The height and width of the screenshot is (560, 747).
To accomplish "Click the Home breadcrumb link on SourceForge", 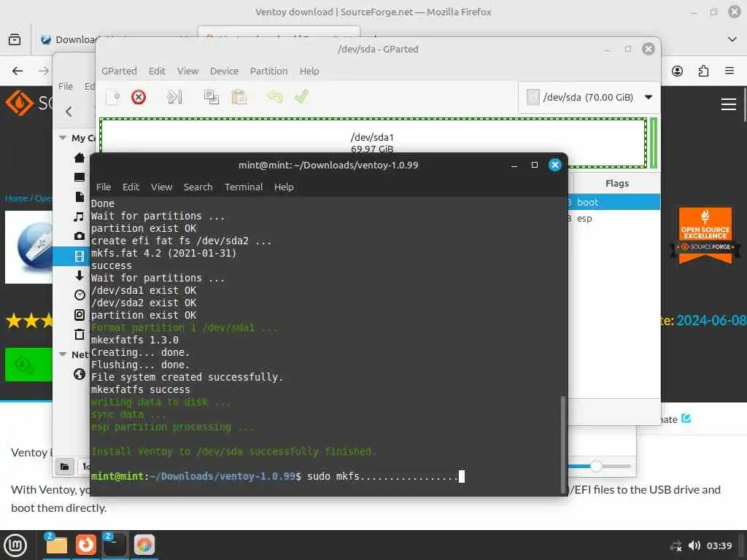I will click(x=16, y=198).
